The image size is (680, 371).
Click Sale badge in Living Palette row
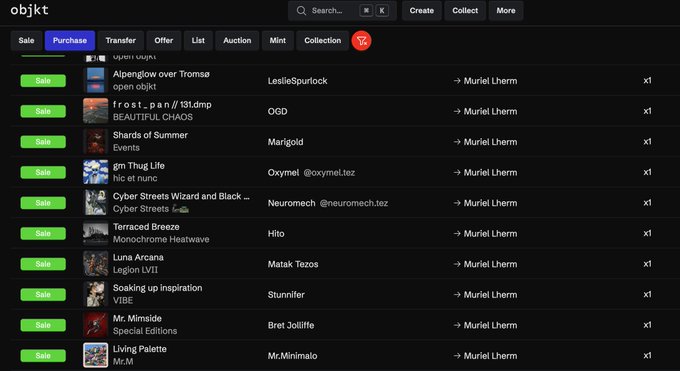coord(43,356)
